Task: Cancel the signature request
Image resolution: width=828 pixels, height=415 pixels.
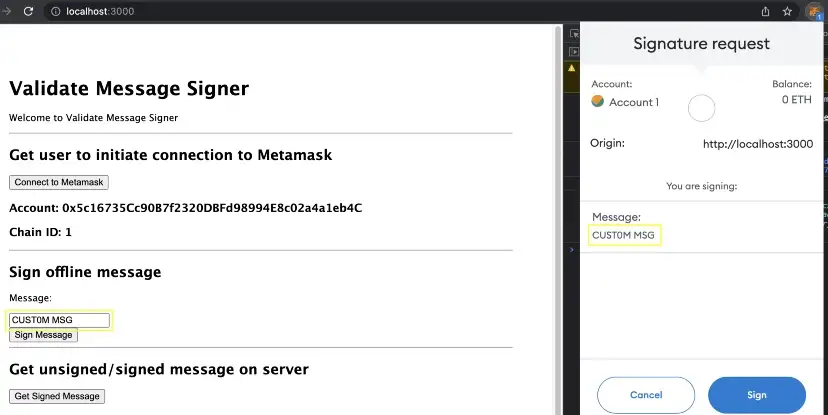Action: click(x=645, y=395)
